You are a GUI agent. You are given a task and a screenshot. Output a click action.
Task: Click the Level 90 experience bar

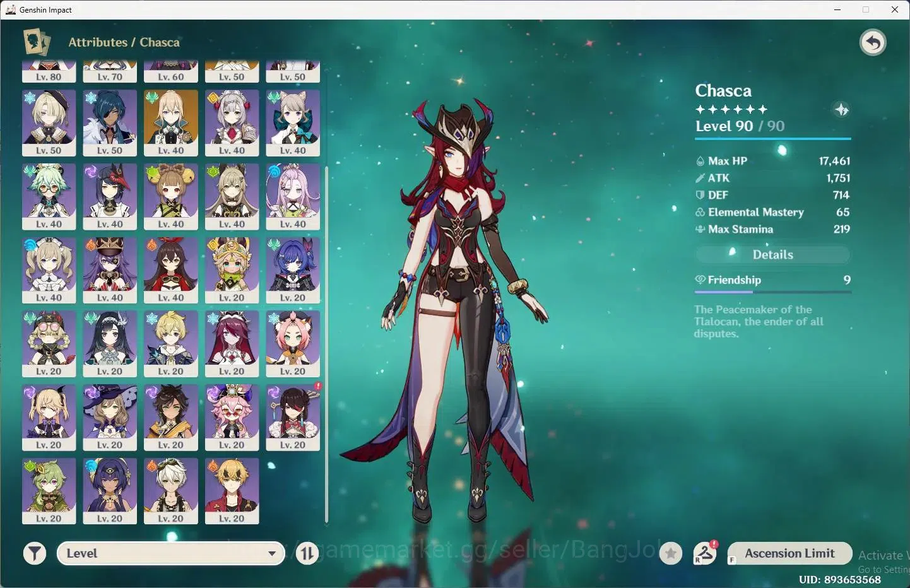click(773, 138)
